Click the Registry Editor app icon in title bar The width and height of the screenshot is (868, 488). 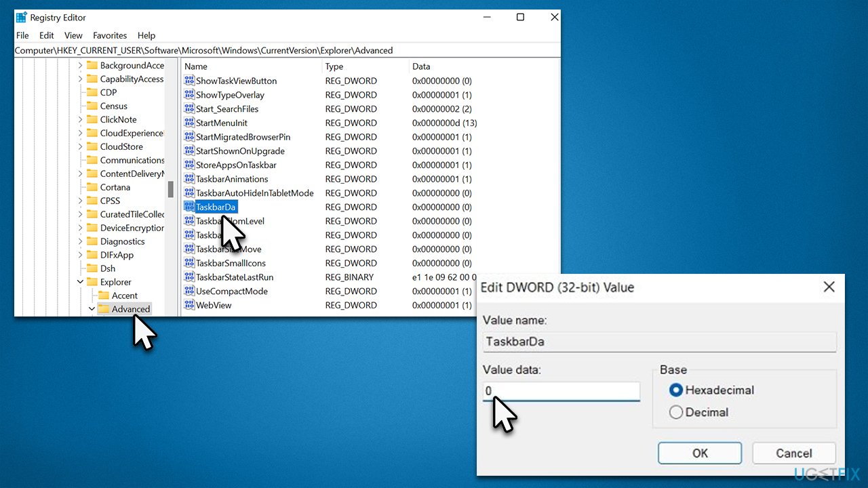click(x=22, y=17)
